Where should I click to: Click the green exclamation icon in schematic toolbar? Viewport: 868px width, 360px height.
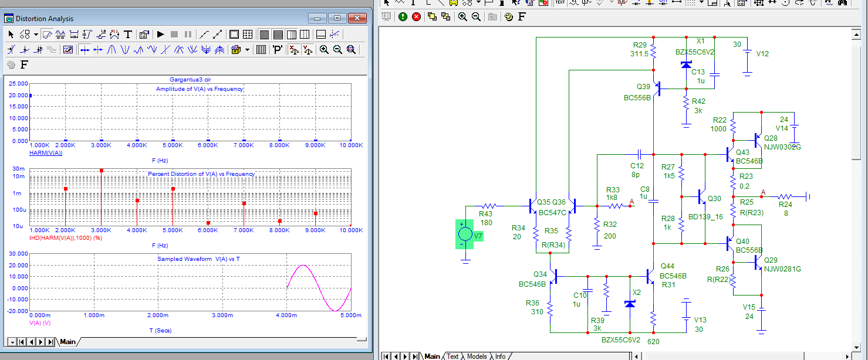(x=403, y=16)
